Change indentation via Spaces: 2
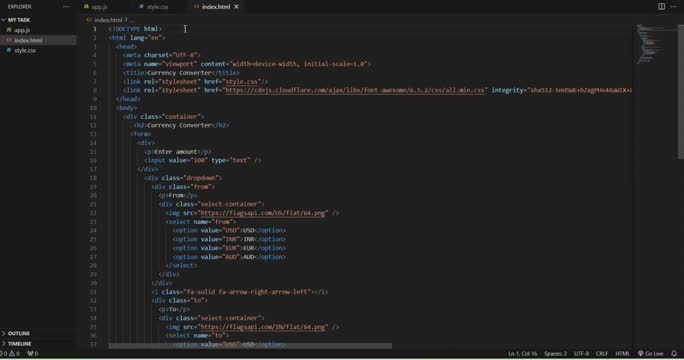684x360 pixels. pyautogui.click(x=555, y=353)
